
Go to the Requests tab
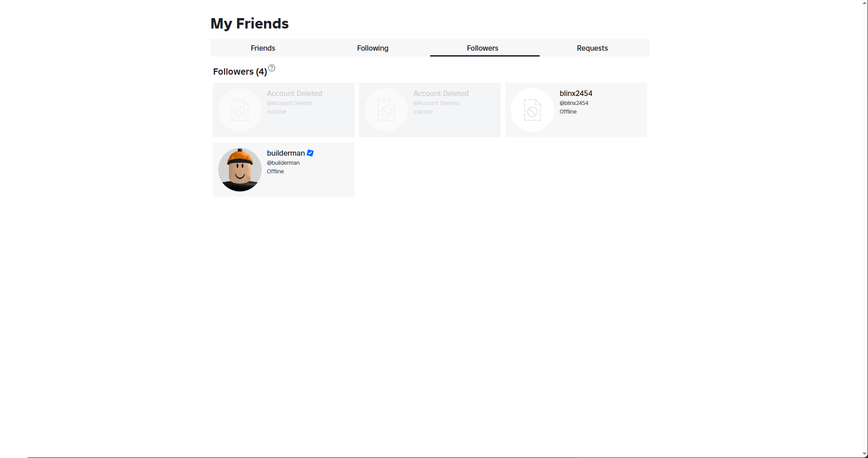coord(592,48)
